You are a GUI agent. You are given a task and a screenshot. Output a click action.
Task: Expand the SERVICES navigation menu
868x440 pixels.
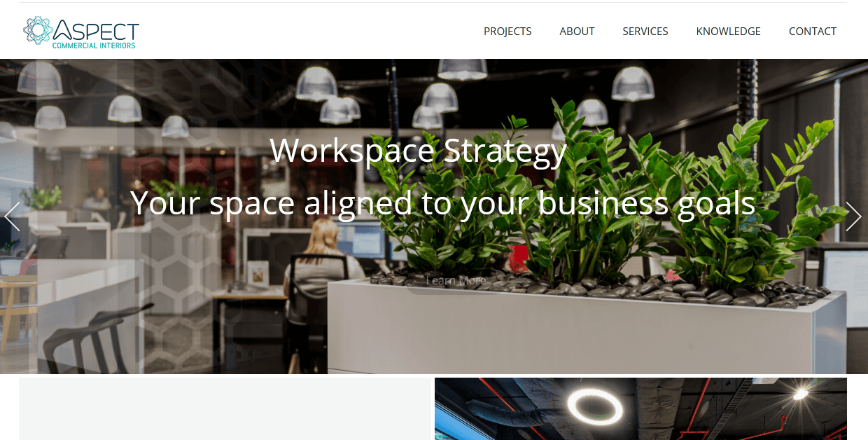[x=645, y=31]
